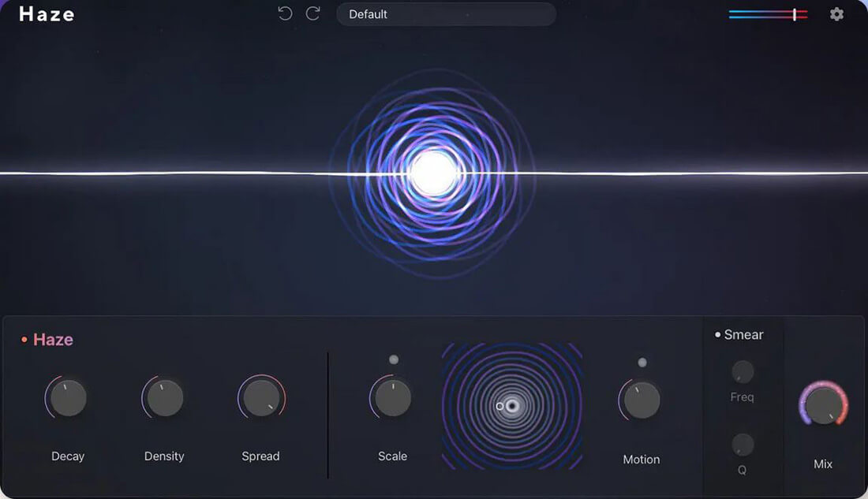Redo the last change
868x499 pixels.
[312, 13]
